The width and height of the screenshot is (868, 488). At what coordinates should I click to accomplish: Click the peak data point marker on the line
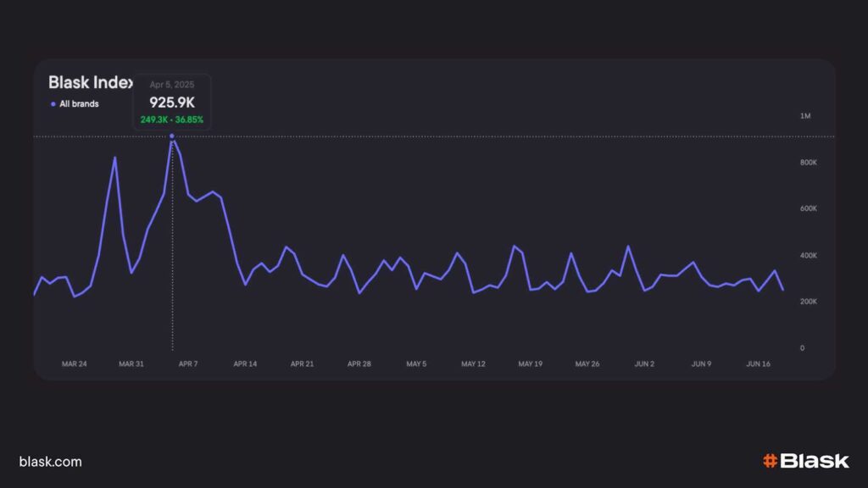[x=172, y=136]
